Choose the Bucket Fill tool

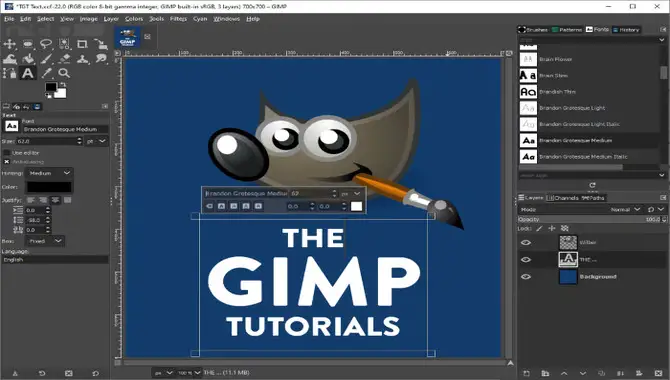click(x=28, y=59)
